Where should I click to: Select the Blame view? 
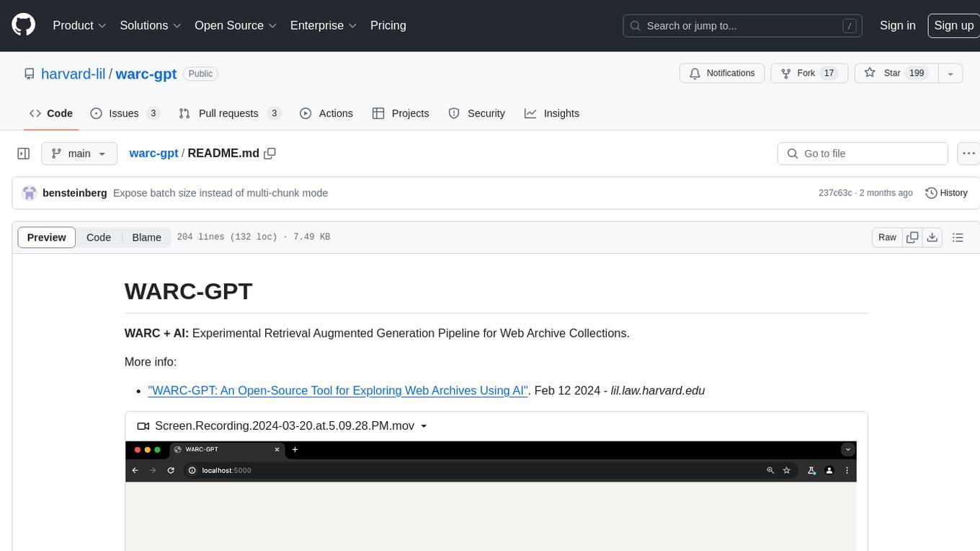point(146,237)
